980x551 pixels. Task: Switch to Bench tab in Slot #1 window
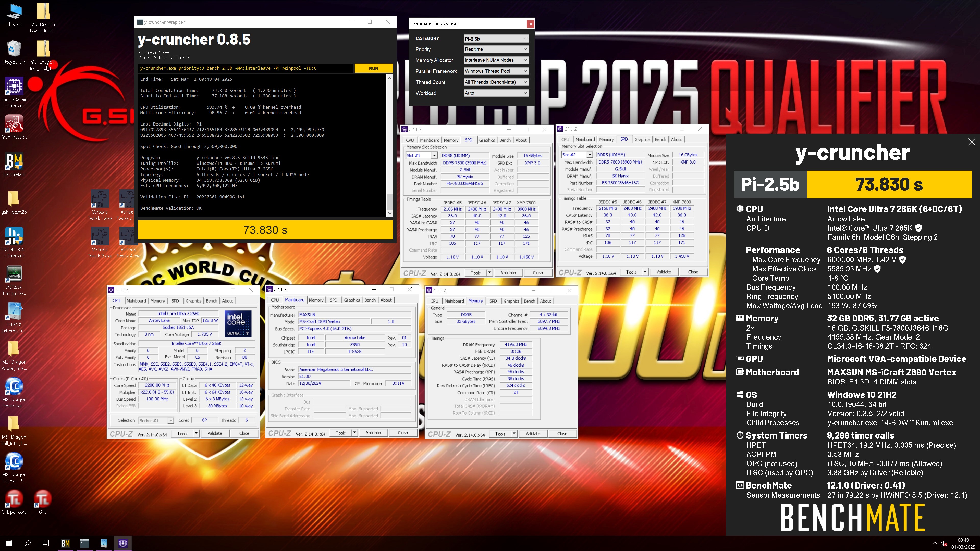click(505, 140)
